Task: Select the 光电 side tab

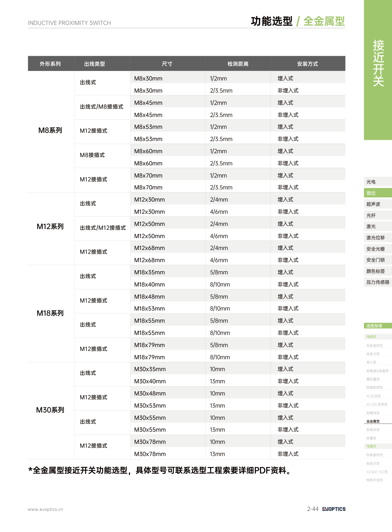Action: tap(378, 182)
